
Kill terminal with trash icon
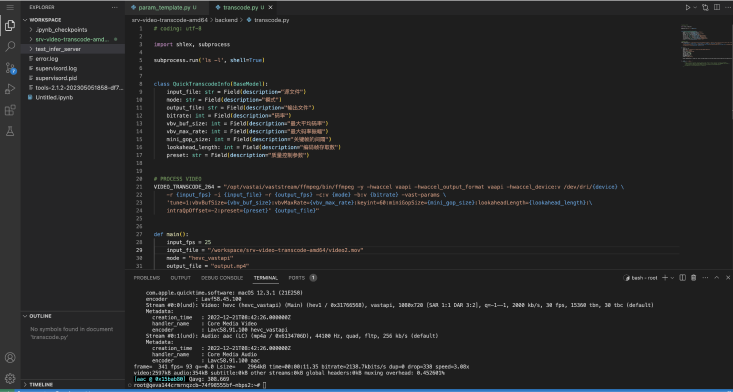[694, 278]
